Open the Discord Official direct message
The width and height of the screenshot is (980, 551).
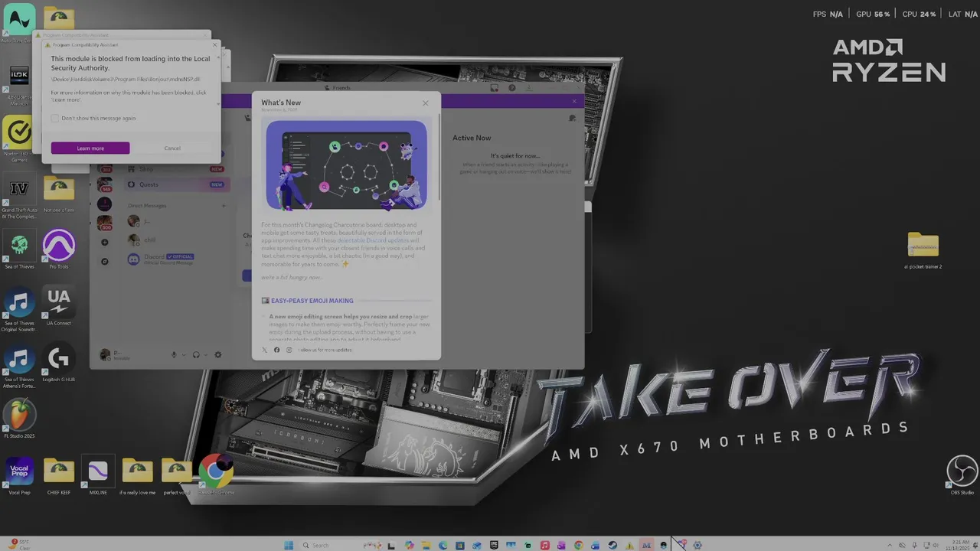176,259
